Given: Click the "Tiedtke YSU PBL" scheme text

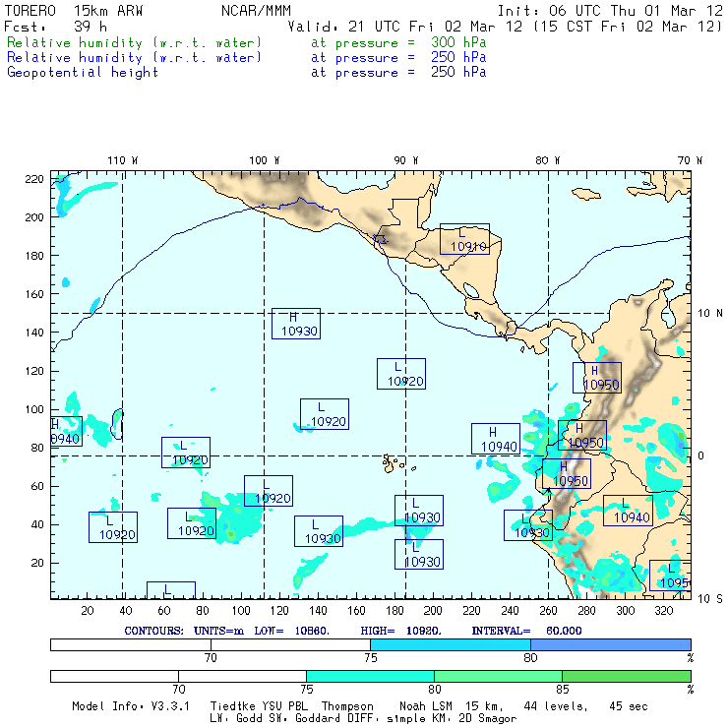Looking at the screenshot, I should [259, 706].
